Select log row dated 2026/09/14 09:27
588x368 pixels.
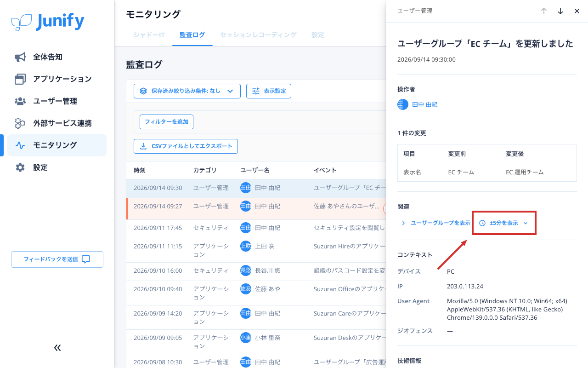pos(256,208)
